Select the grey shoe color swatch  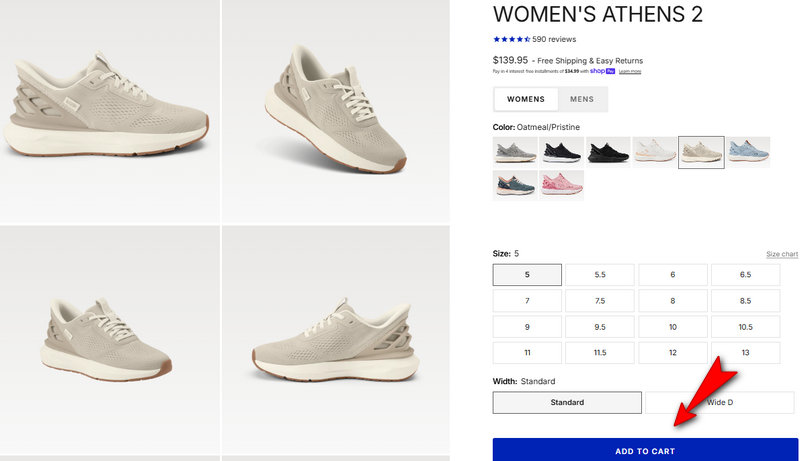(515, 151)
